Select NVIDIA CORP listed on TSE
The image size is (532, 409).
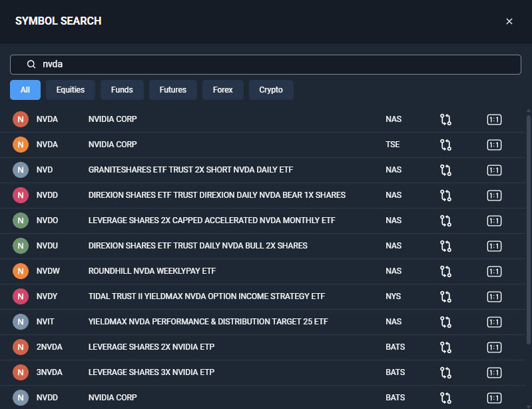click(113, 145)
